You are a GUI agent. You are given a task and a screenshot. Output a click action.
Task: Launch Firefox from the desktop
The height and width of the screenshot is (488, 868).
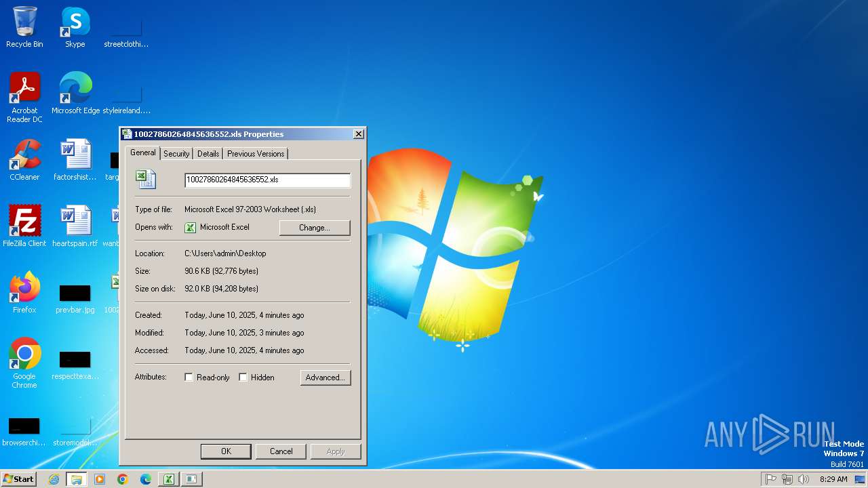tap(24, 292)
